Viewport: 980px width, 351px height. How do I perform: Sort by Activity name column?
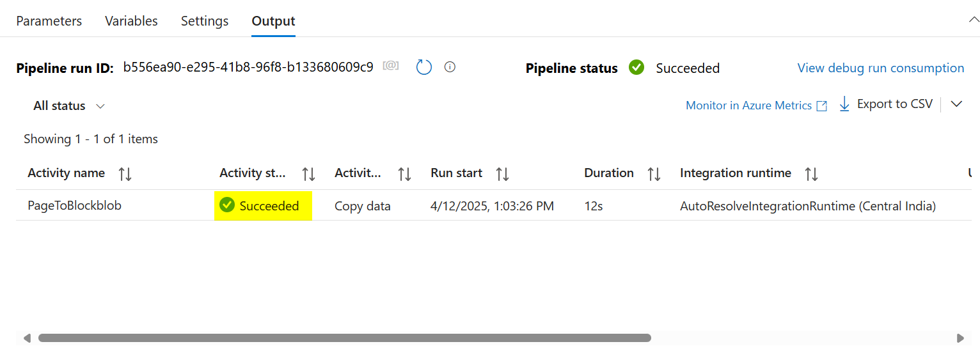[x=125, y=174]
